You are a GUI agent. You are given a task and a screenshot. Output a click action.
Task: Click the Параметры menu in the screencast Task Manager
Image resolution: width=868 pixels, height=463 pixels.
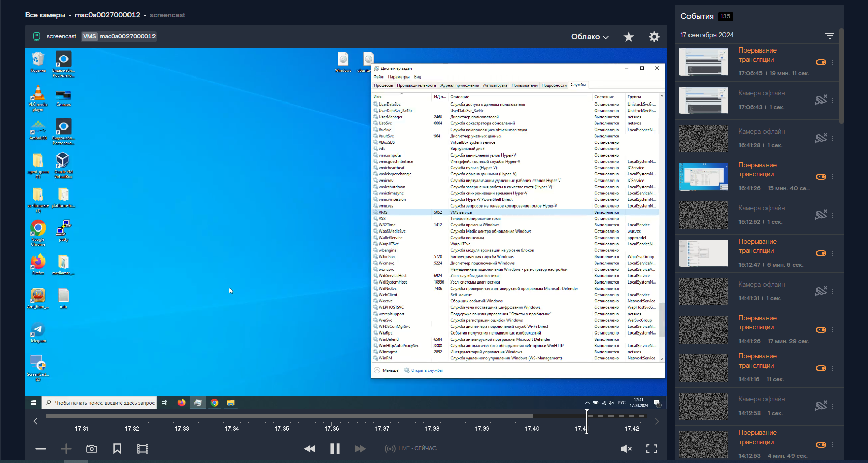pyautogui.click(x=398, y=77)
